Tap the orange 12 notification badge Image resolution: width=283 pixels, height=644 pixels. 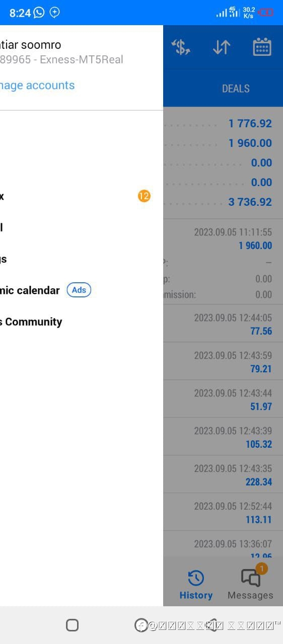click(x=144, y=196)
